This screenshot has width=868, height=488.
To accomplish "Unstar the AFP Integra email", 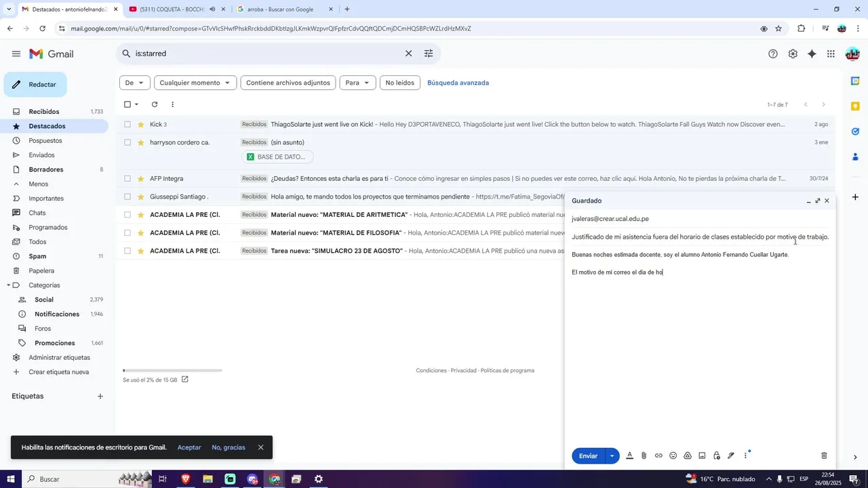I will click(141, 178).
